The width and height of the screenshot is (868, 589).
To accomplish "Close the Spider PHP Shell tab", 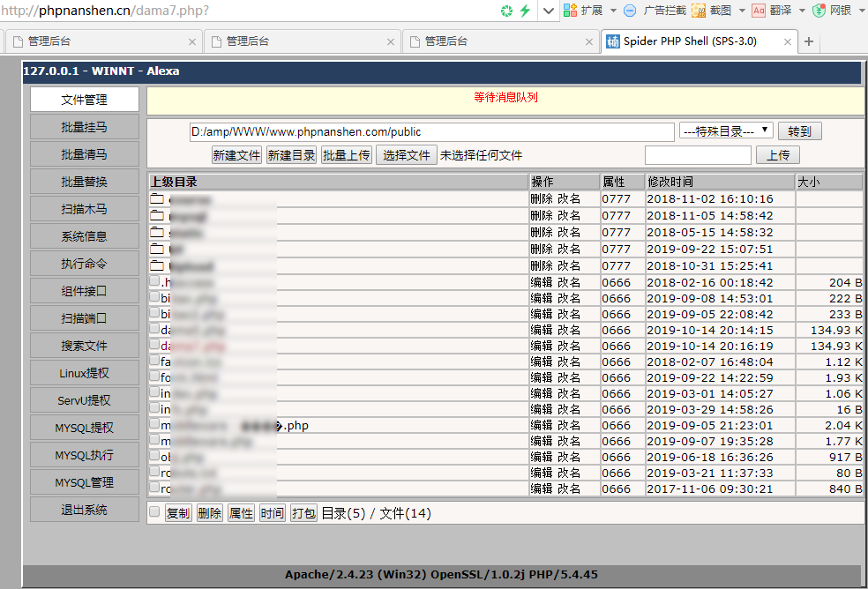I will point(787,41).
